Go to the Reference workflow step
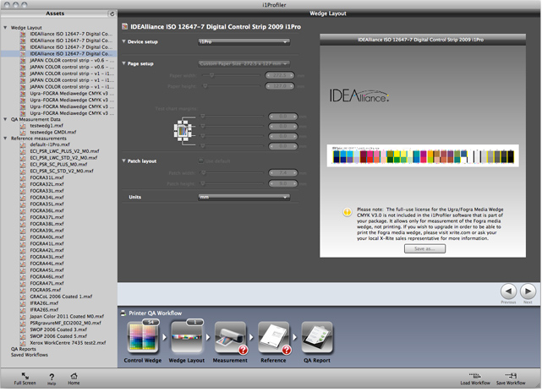The image size is (542, 392). click(x=272, y=340)
